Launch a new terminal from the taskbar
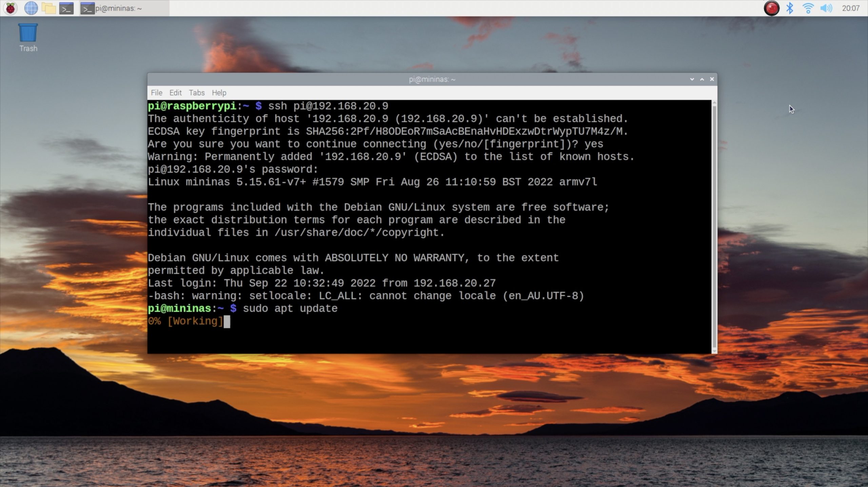868x487 pixels. 66,8
